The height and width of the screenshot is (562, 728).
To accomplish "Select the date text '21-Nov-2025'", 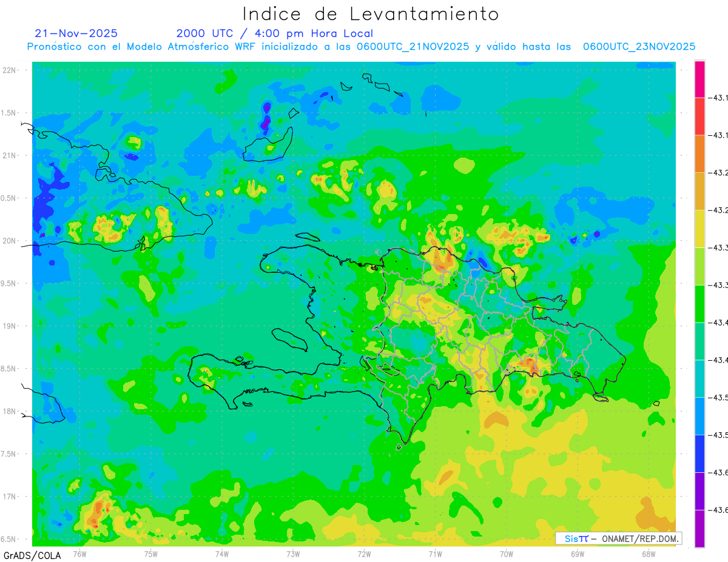I will (x=76, y=33).
